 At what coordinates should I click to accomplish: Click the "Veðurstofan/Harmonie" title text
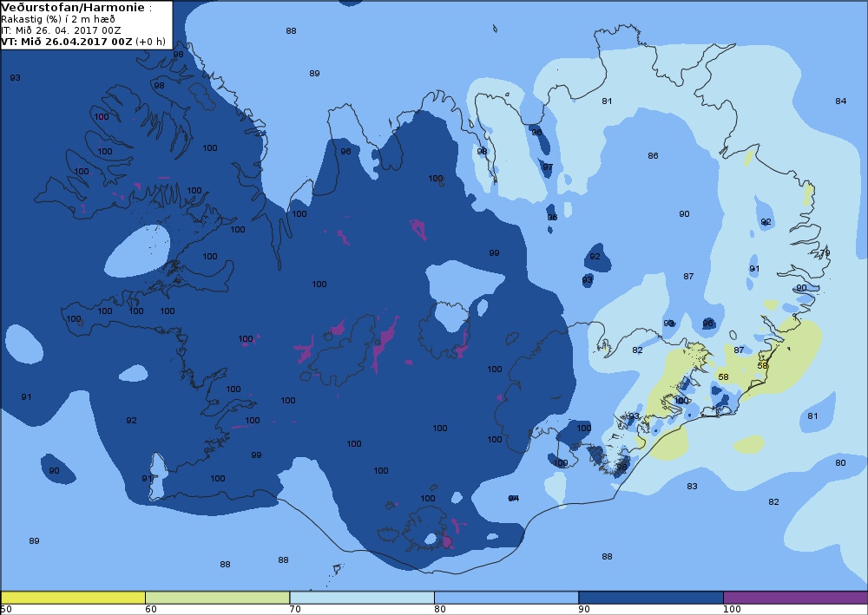tap(73, 8)
